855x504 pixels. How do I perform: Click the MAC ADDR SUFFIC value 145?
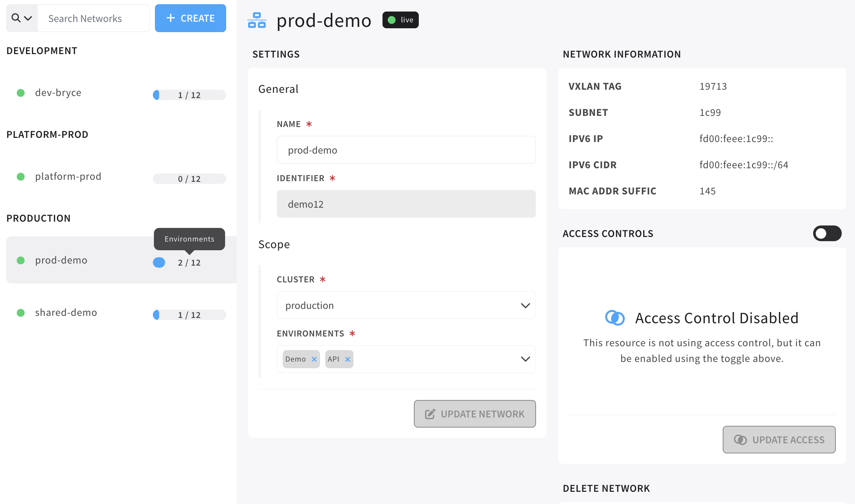pyautogui.click(x=708, y=191)
